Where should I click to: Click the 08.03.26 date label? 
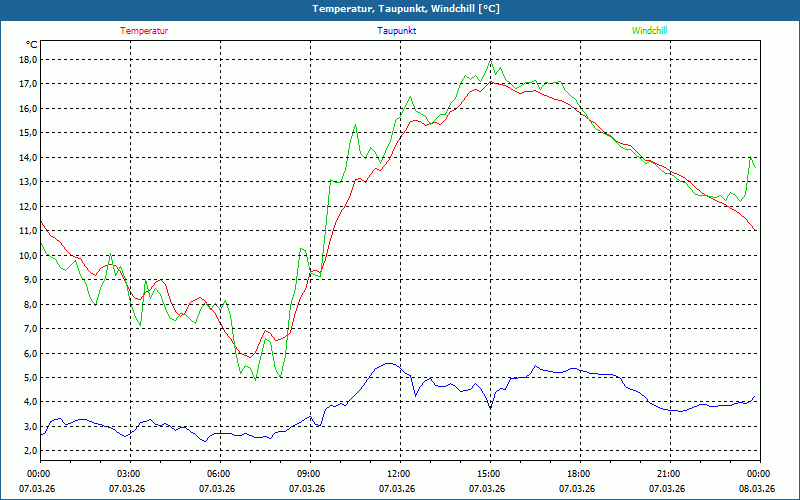pyautogui.click(x=757, y=489)
